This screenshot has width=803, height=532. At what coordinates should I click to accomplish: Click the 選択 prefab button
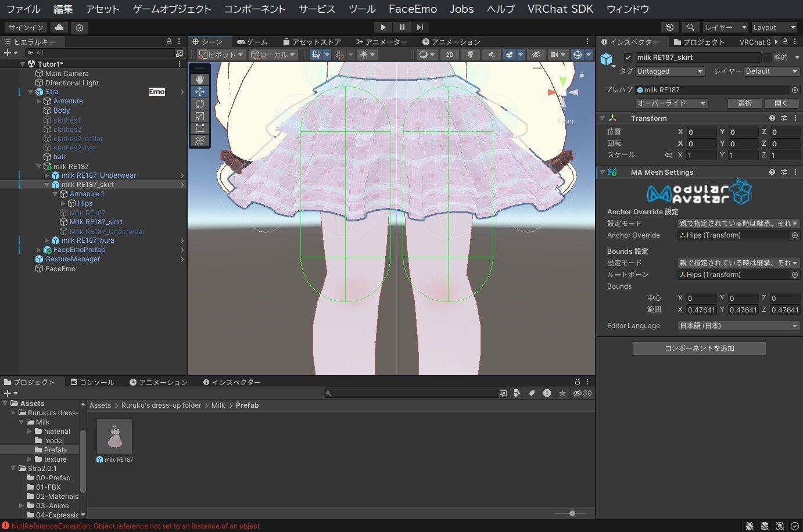tap(744, 103)
